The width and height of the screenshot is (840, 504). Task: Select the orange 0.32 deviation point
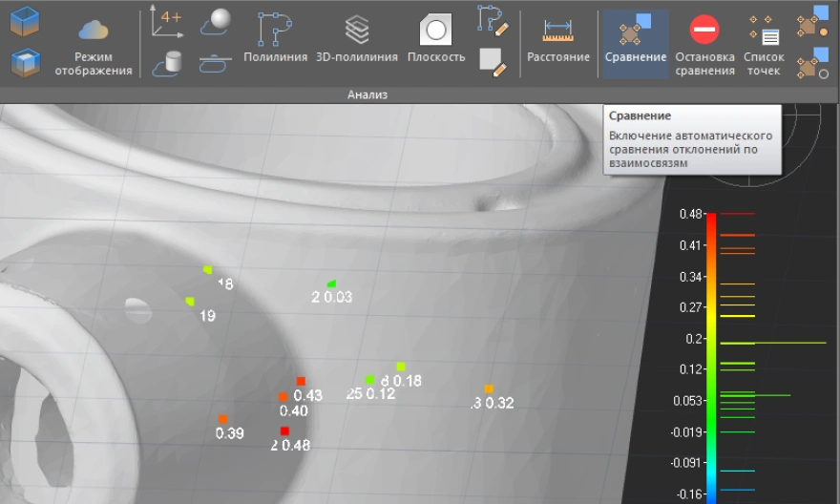pos(489,388)
